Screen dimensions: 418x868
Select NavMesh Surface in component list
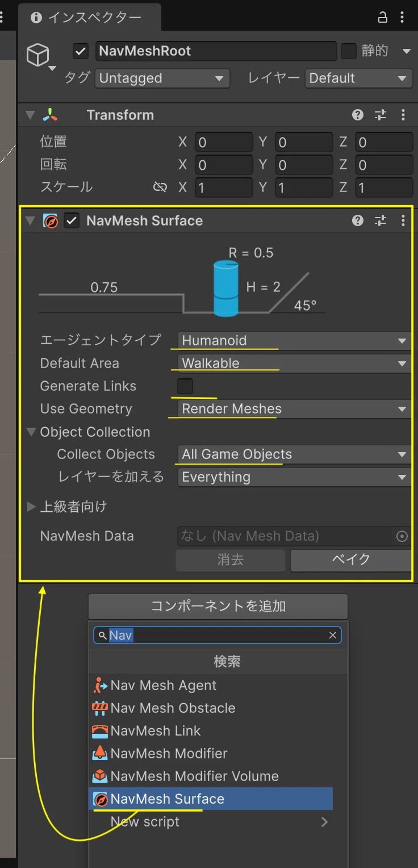point(211,799)
